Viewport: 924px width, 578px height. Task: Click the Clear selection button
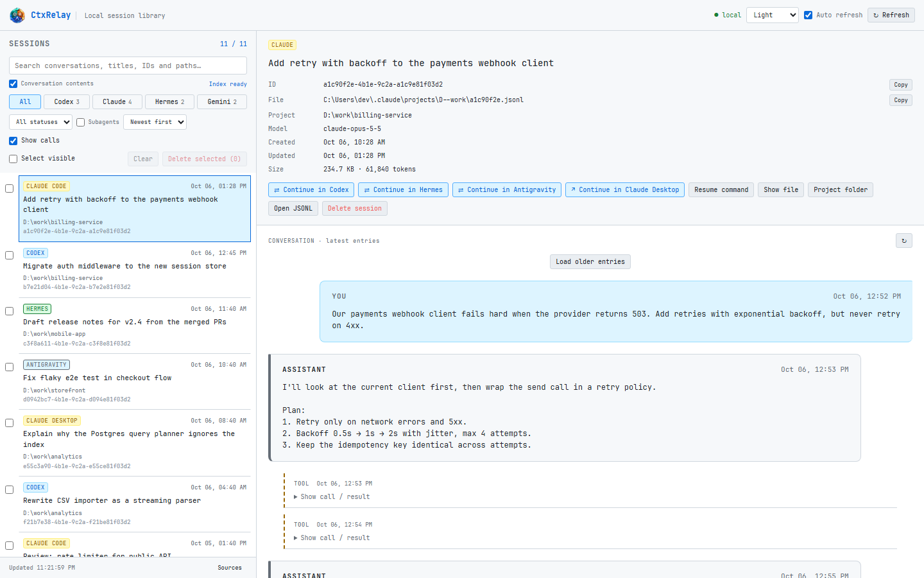[143, 159]
